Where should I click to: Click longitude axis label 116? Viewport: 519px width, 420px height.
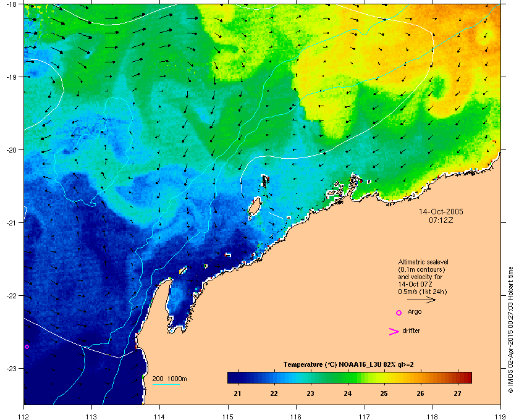pyautogui.click(x=295, y=417)
